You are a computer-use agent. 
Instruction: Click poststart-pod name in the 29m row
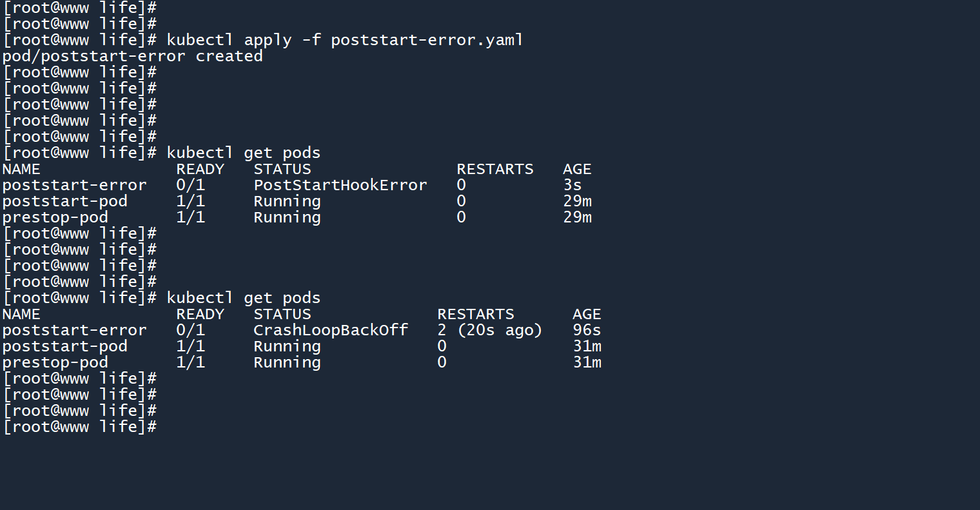64,202
